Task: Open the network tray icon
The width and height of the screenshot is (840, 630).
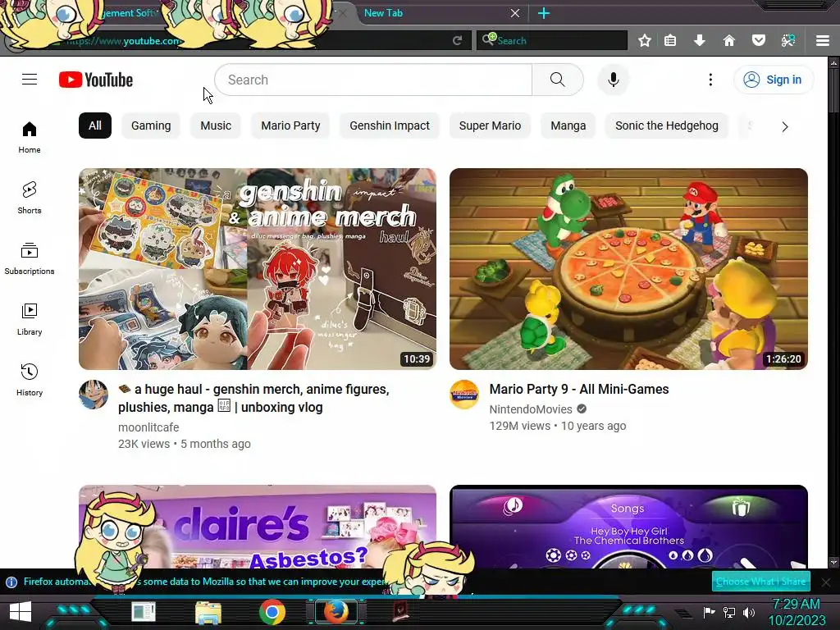Action: [729, 613]
